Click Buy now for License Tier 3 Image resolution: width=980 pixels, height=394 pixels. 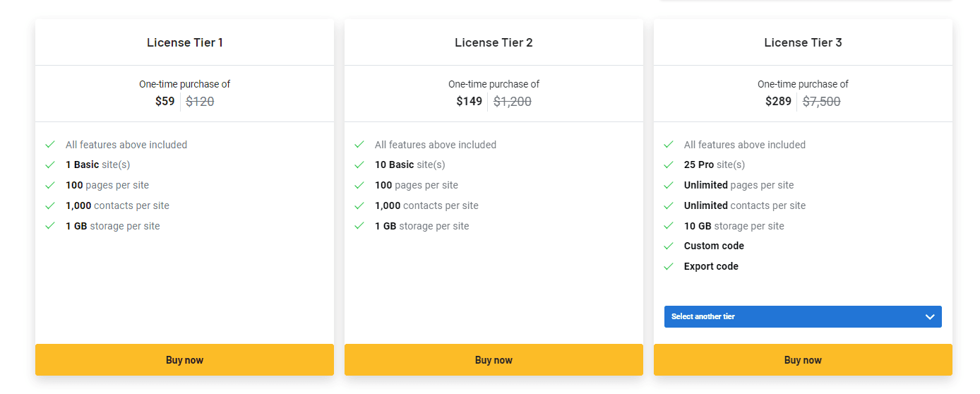803,360
